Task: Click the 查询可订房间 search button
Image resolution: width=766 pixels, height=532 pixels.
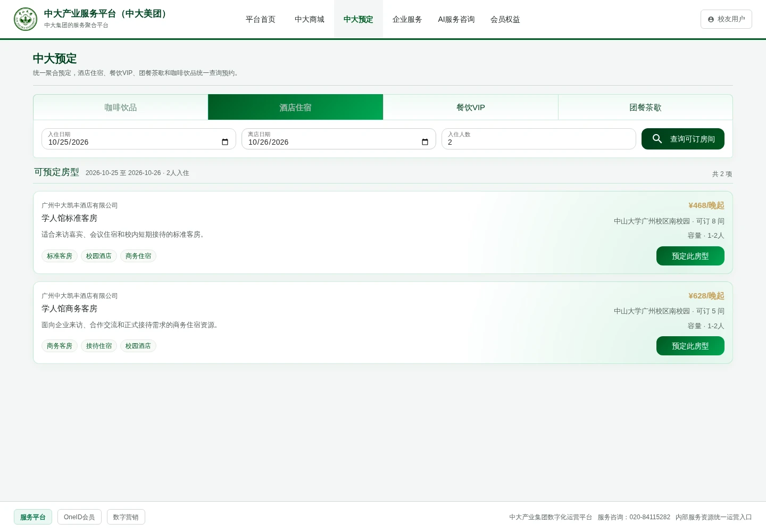Action: pos(683,139)
